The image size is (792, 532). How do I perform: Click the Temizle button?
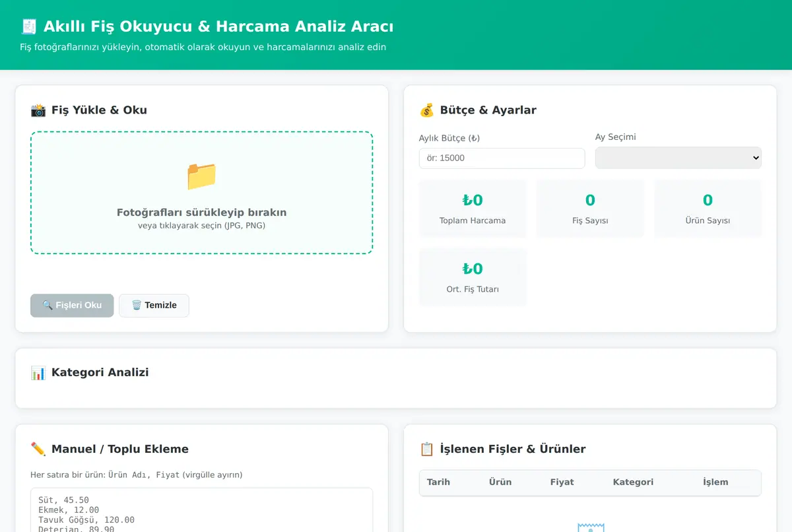click(154, 306)
